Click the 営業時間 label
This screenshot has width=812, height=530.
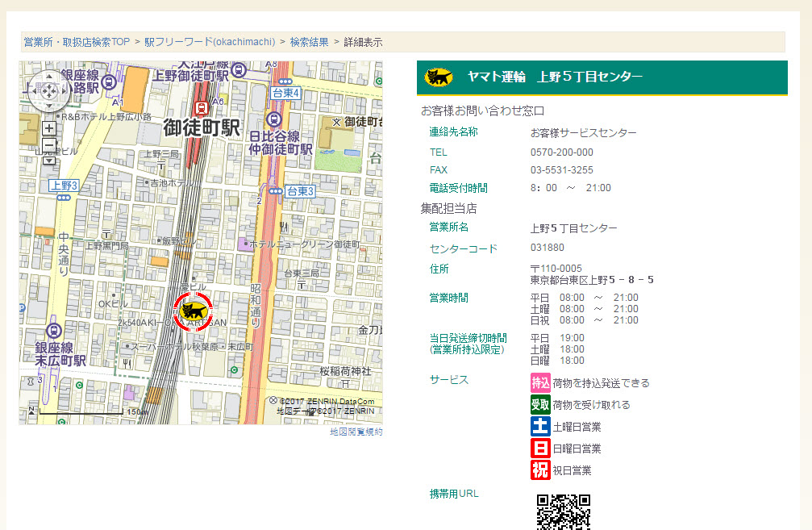coord(449,298)
